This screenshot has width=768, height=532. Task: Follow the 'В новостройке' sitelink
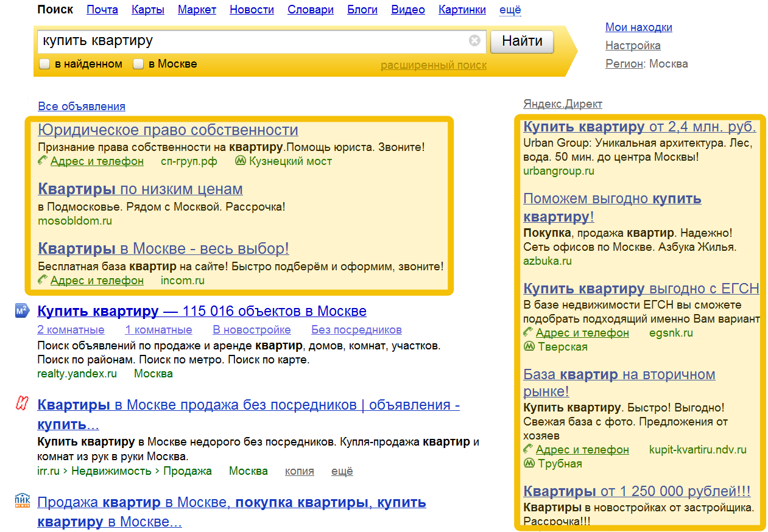pyautogui.click(x=252, y=330)
